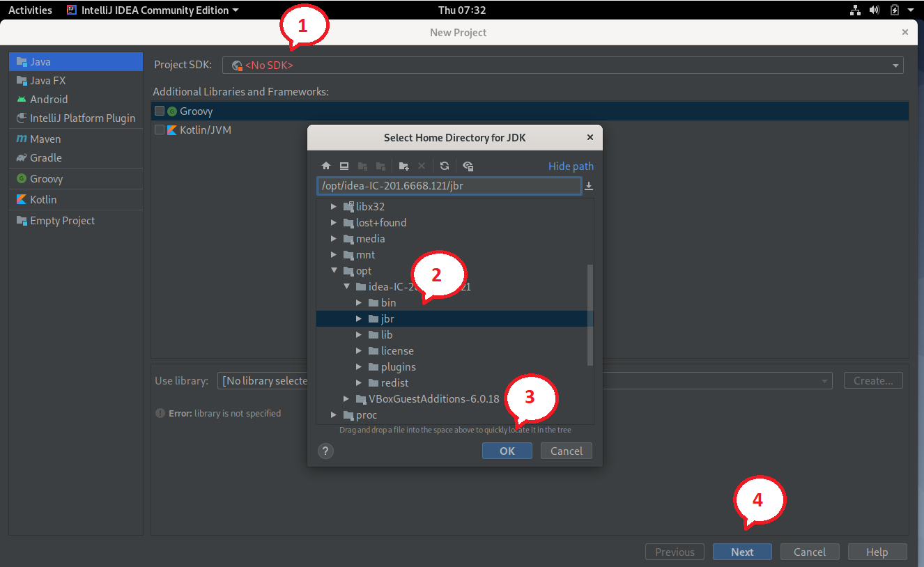Expand the plugins folder

tap(359, 366)
